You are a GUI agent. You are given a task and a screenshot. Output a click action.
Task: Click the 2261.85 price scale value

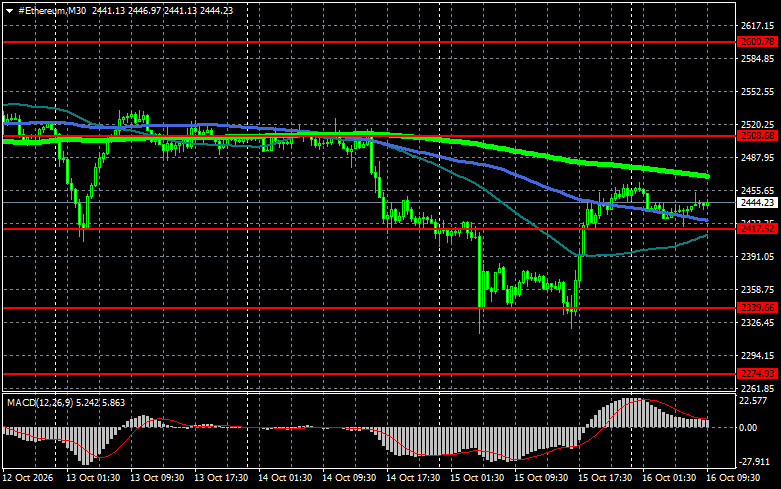758,388
